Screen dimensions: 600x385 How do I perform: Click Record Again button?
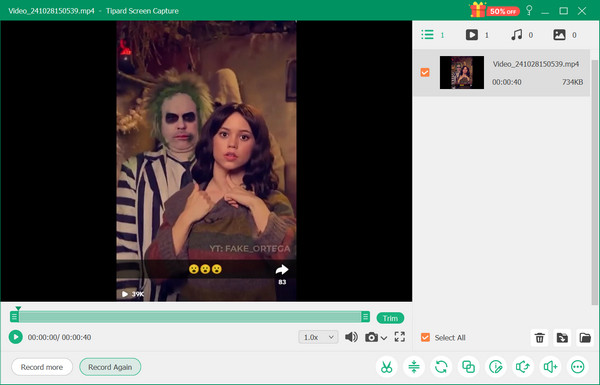(110, 367)
